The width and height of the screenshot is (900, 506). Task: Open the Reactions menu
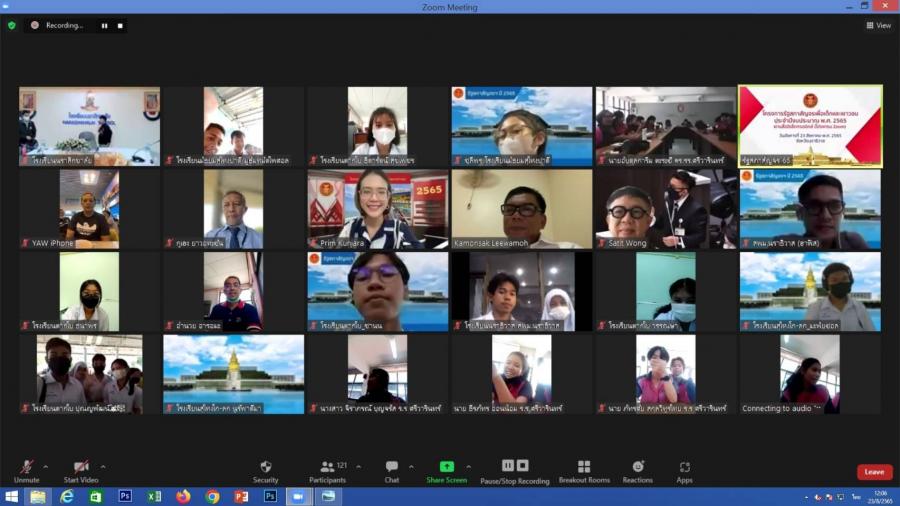638,468
